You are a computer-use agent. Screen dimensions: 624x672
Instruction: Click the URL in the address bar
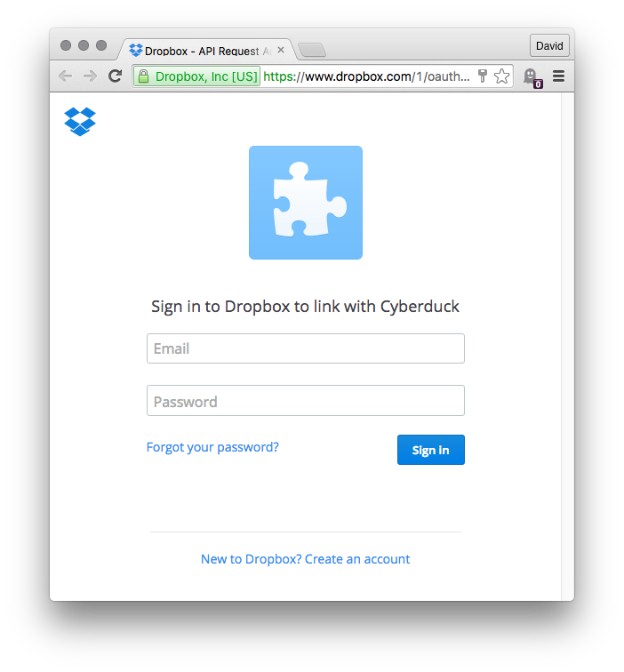pyautogui.click(x=366, y=76)
